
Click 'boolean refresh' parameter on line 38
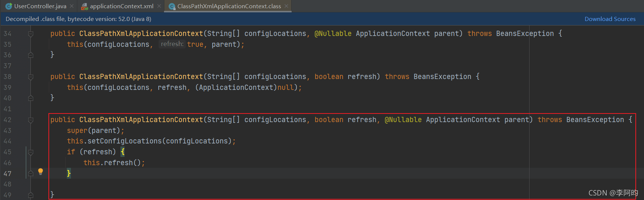click(345, 77)
